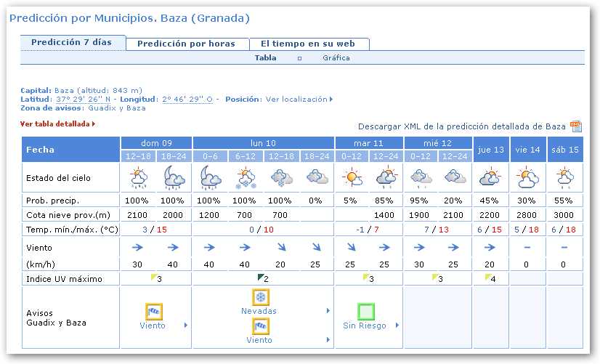This screenshot has height=364, width=600.
Task: Expand Ver tabla detallada
Action: (58, 124)
